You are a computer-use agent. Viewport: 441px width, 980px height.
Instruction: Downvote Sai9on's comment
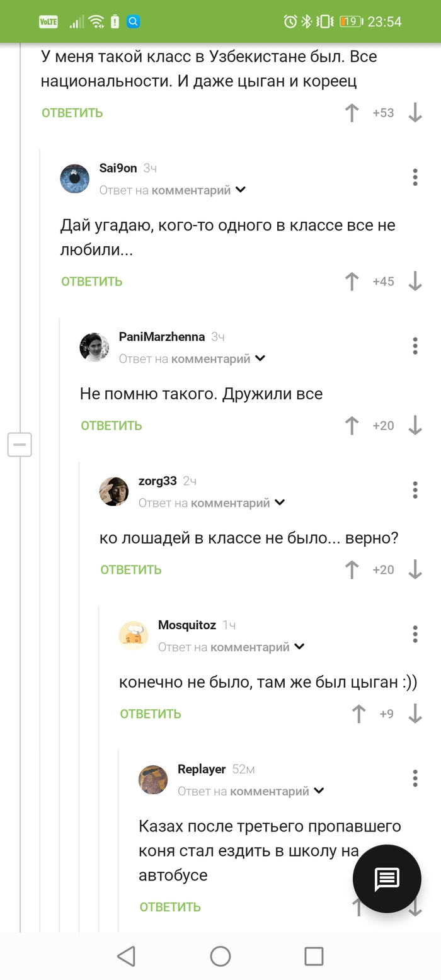point(415,282)
